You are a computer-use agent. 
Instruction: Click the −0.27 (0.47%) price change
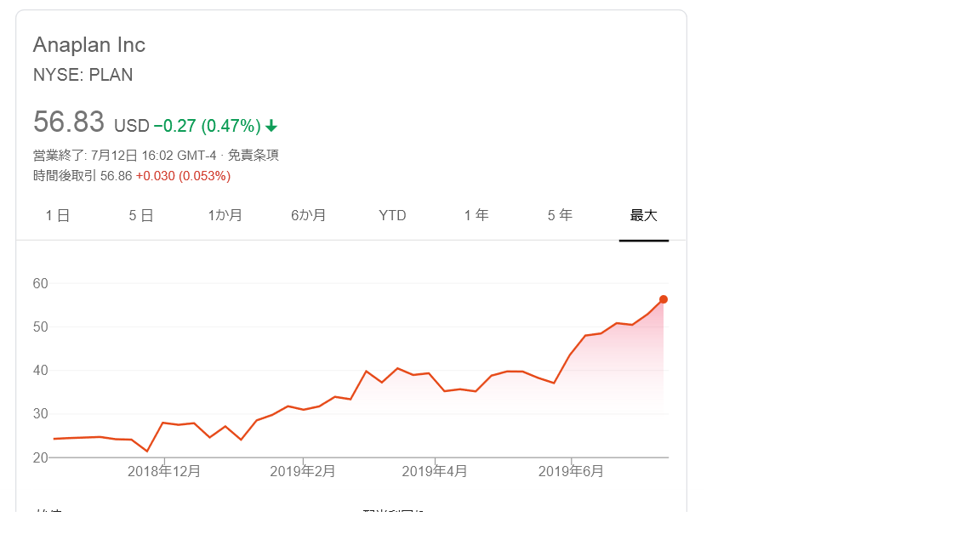[x=207, y=126]
